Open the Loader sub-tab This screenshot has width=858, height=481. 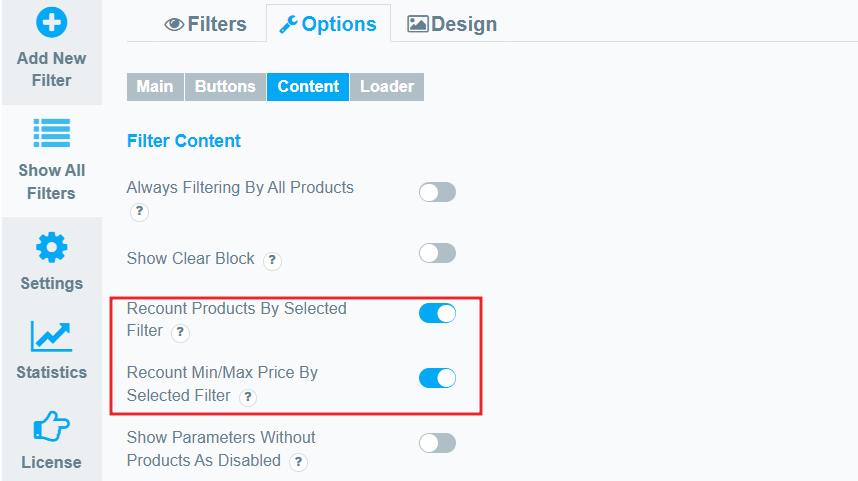click(387, 86)
